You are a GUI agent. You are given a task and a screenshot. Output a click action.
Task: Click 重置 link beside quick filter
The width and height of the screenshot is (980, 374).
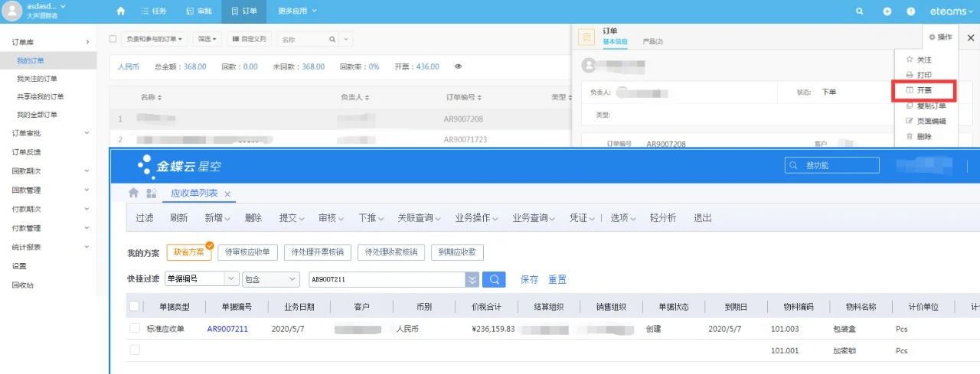(x=557, y=280)
